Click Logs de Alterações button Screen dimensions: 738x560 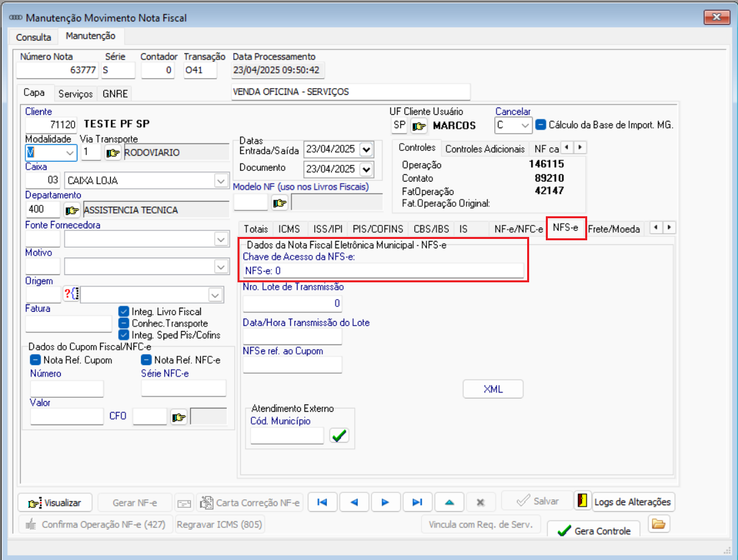633,502
